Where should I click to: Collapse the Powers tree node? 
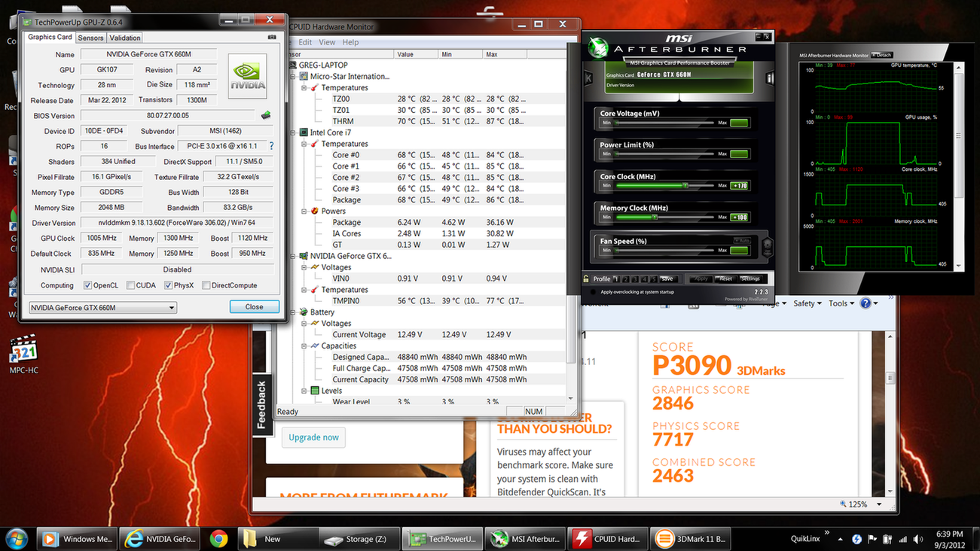[x=304, y=211]
